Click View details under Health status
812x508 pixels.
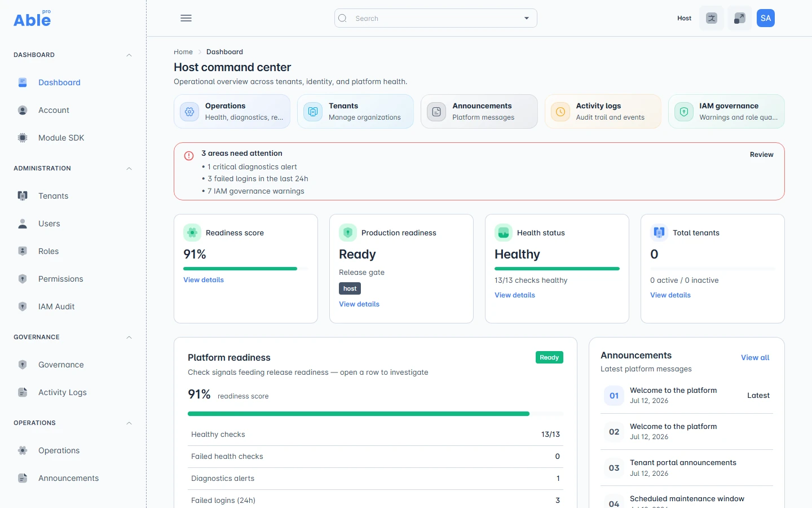click(515, 295)
